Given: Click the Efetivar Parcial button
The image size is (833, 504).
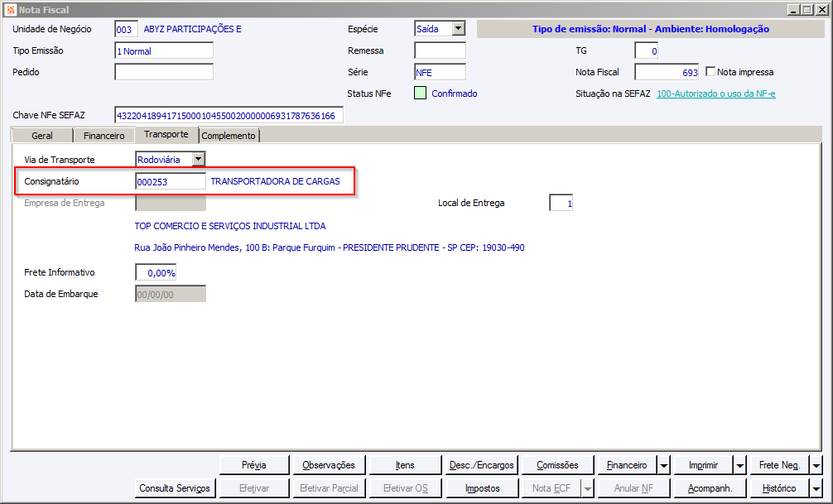Looking at the screenshot, I should (x=329, y=488).
